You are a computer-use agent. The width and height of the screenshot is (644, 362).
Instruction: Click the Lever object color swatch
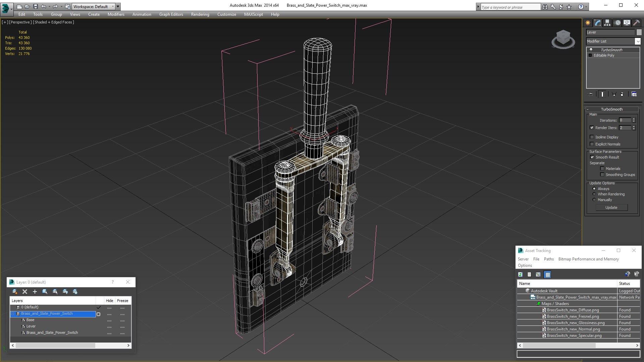click(639, 32)
